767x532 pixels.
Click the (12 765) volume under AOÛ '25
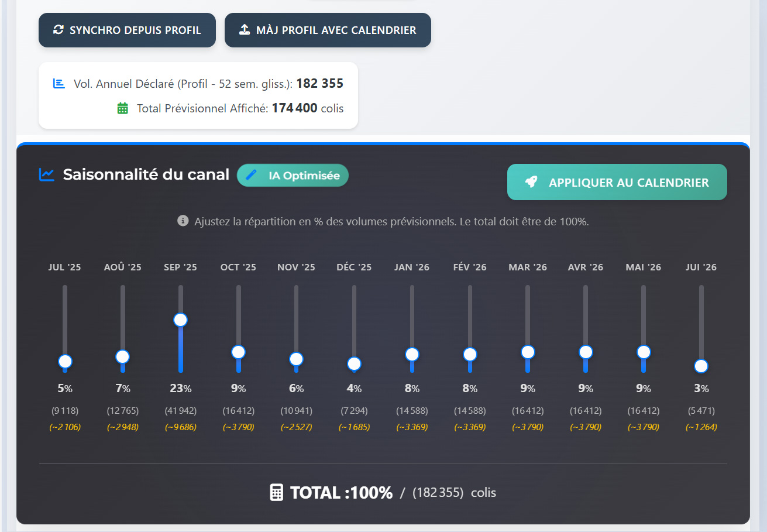[x=122, y=411]
